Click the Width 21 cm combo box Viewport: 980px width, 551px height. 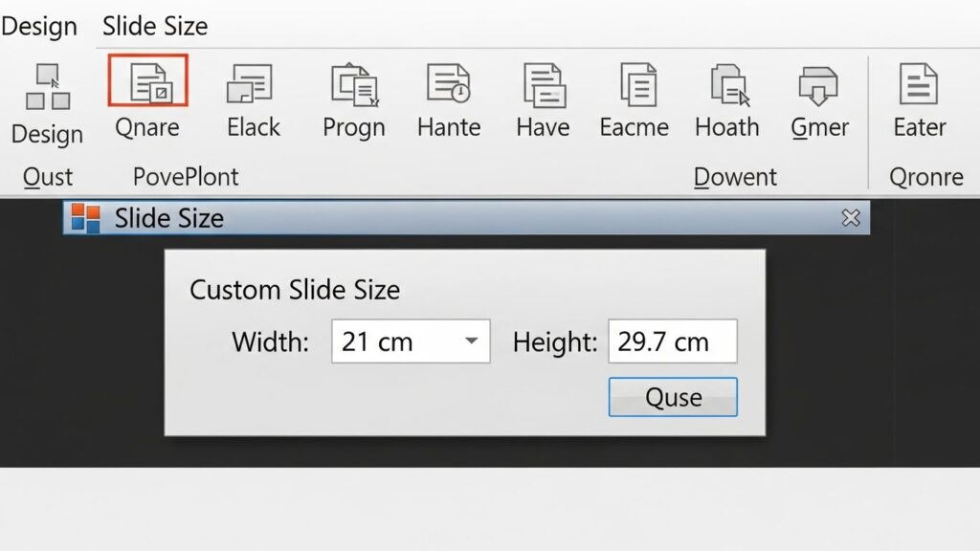(x=397, y=342)
